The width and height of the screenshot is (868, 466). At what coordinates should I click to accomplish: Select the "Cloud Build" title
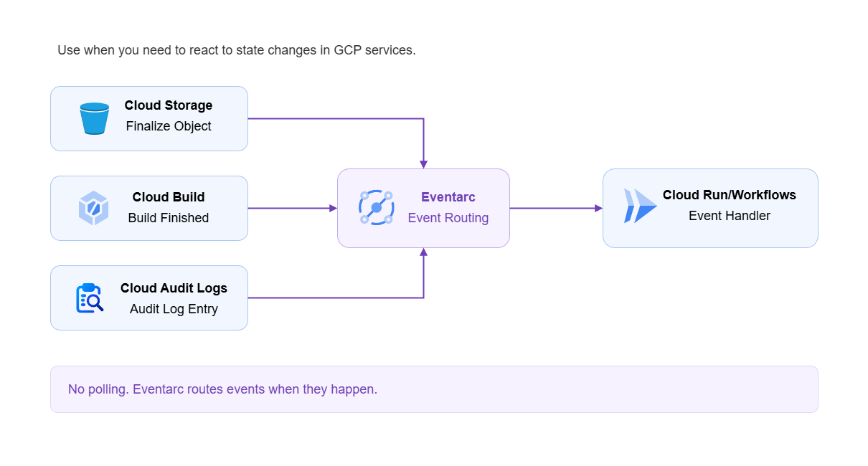click(x=169, y=197)
